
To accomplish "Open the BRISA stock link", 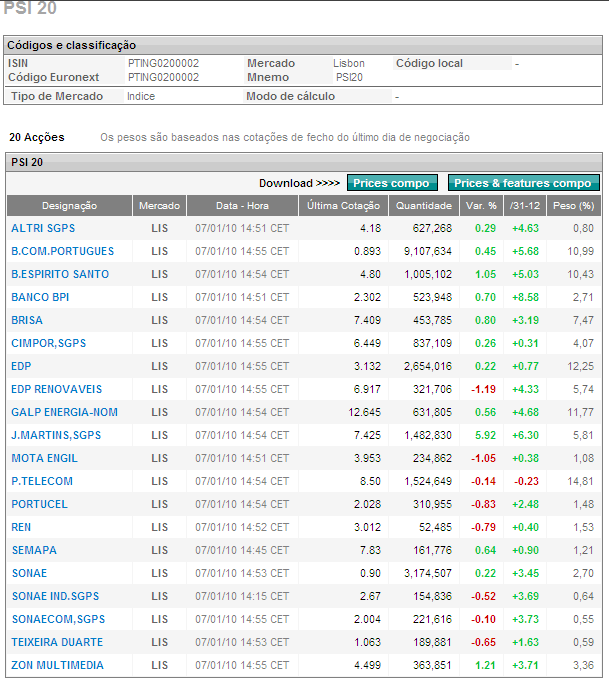I will [27, 320].
